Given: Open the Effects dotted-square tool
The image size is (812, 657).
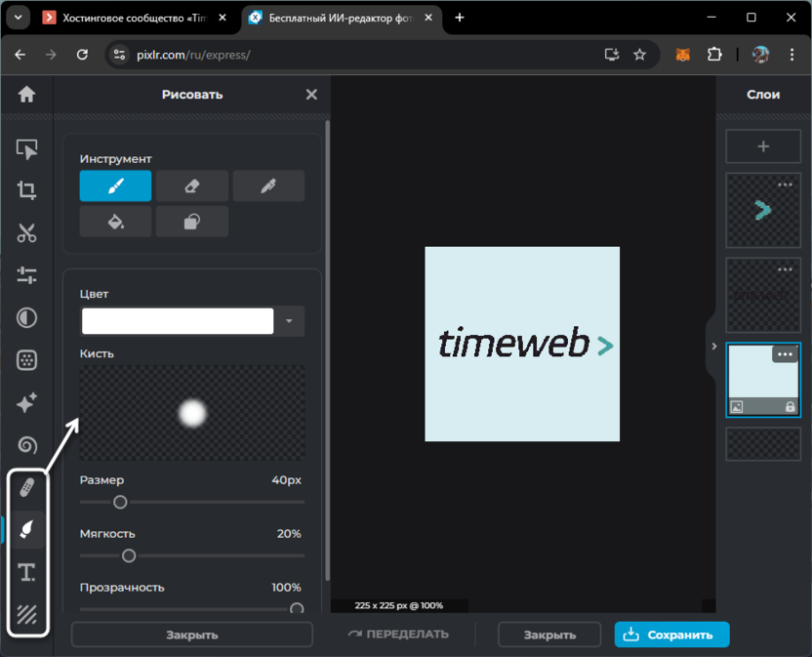Looking at the screenshot, I should pos(26,360).
